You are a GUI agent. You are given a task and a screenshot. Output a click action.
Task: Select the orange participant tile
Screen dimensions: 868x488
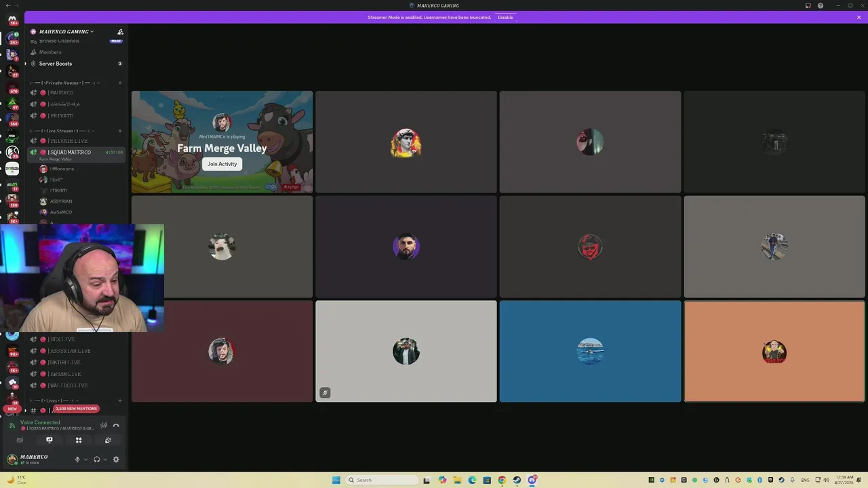[x=774, y=351]
